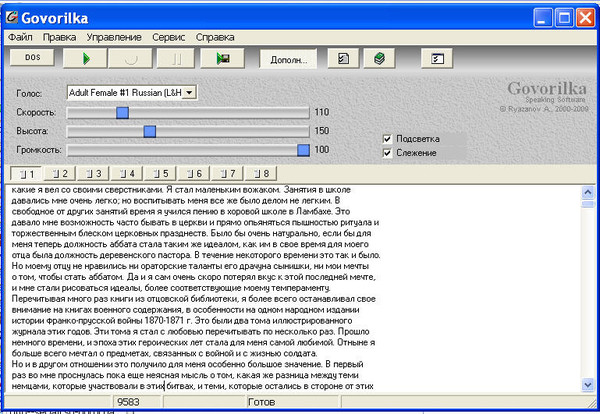Viewport: 600px width, 414px height.
Task: Click the green books stack icon
Action: (x=380, y=59)
